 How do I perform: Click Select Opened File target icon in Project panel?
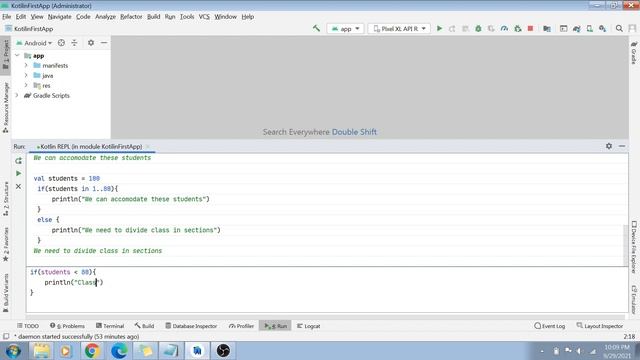(x=61, y=43)
